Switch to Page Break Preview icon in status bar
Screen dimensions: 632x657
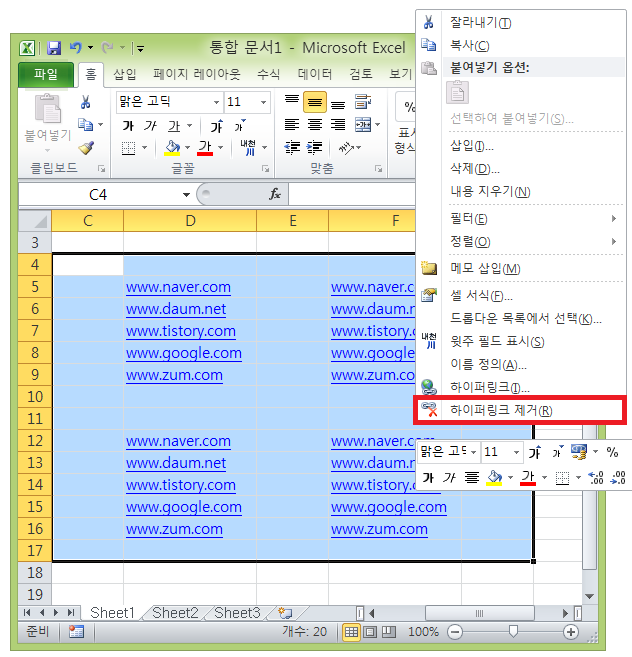[x=389, y=631]
